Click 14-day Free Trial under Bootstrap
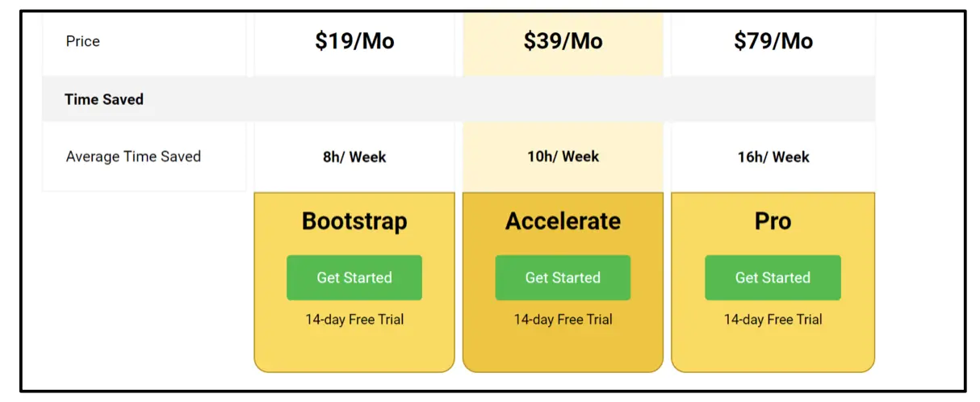Screen dimensions: 980x402 [x=354, y=320]
